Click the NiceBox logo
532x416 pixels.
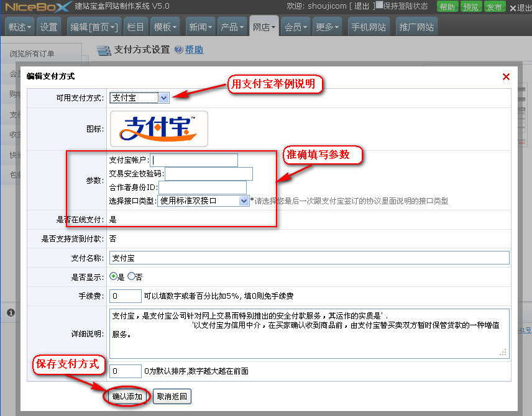click(x=38, y=6)
